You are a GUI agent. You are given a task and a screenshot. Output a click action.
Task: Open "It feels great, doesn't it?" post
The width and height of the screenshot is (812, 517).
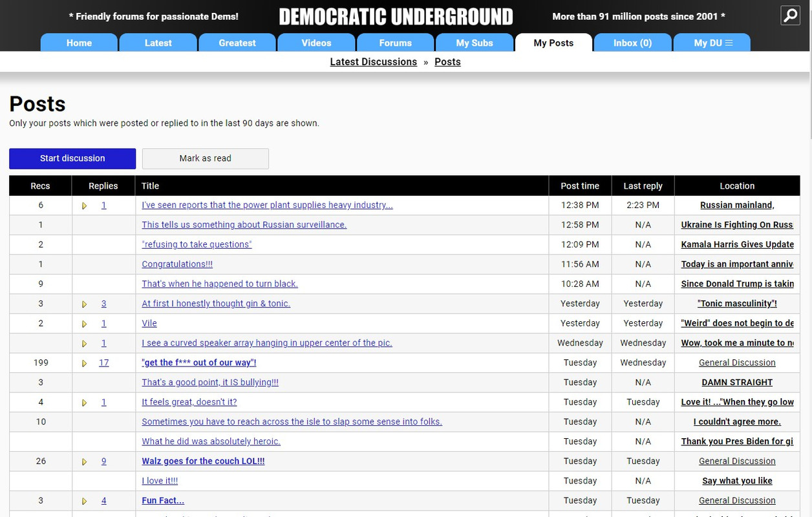(x=189, y=402)
